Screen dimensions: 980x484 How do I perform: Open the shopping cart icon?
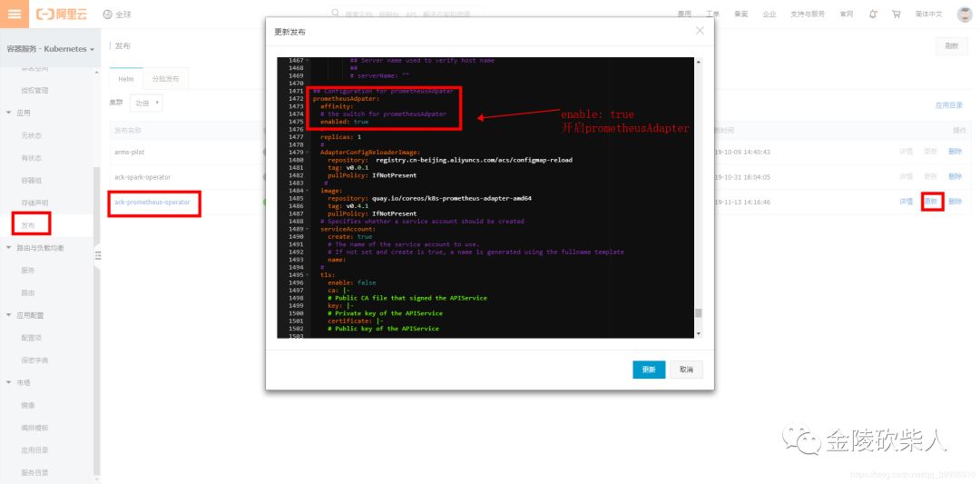point(897,14)
